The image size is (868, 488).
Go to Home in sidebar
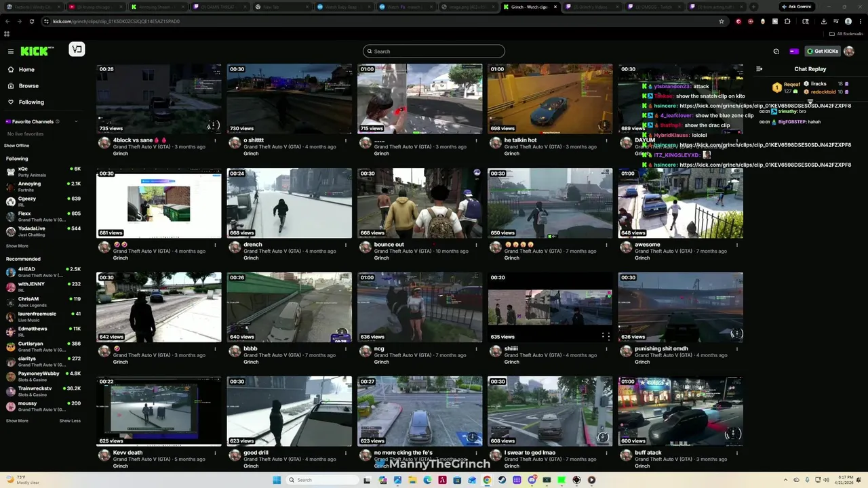click(26, 70)
